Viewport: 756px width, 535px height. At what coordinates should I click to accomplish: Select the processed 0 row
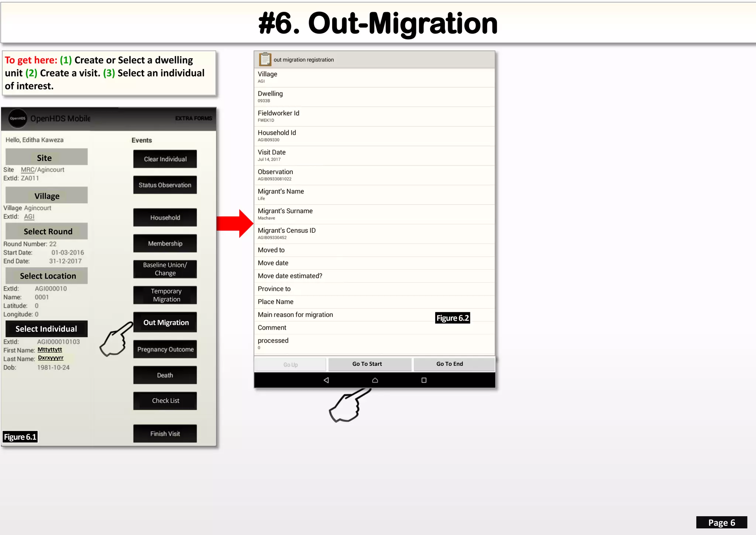(374, 344)
